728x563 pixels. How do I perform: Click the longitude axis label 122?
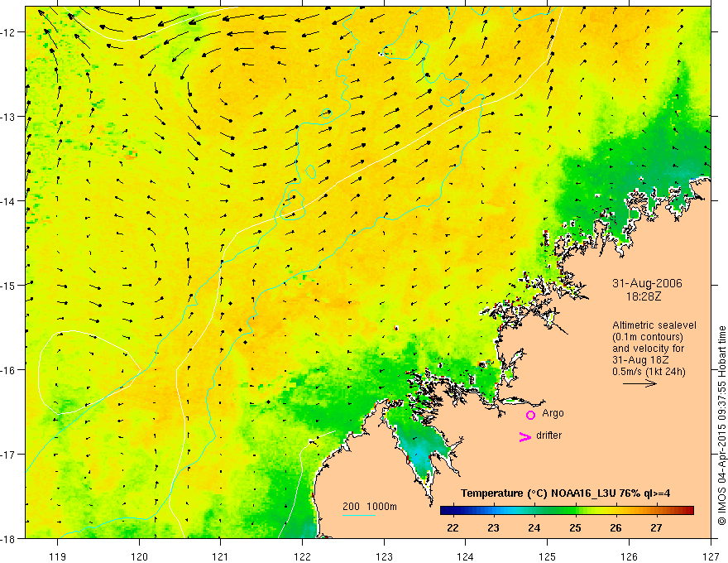(x=302, y=556)
